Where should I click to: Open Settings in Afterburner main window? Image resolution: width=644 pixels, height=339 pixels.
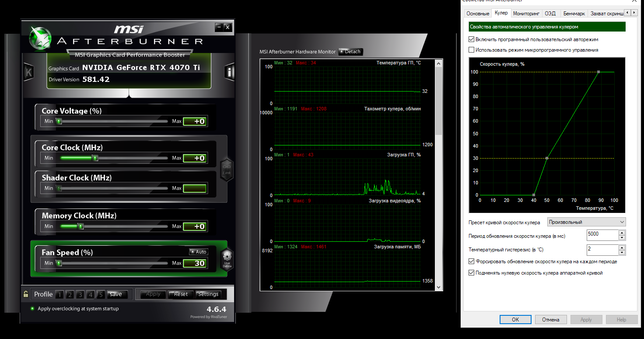(208, 294)
